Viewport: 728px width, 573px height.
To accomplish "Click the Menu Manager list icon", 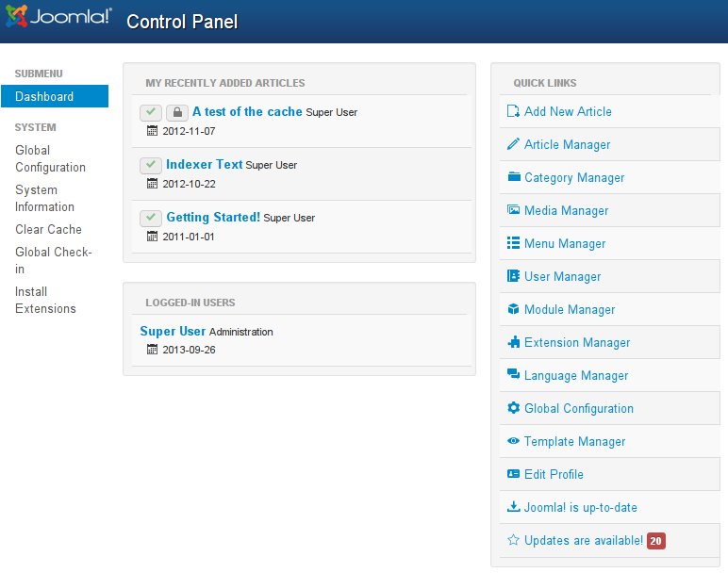I will (513, 242).
